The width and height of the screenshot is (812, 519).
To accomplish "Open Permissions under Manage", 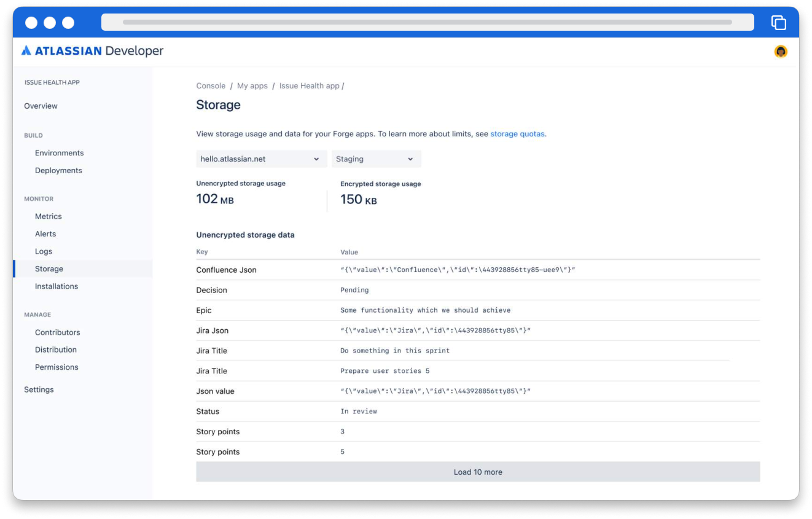I will (x=57, y=367).
